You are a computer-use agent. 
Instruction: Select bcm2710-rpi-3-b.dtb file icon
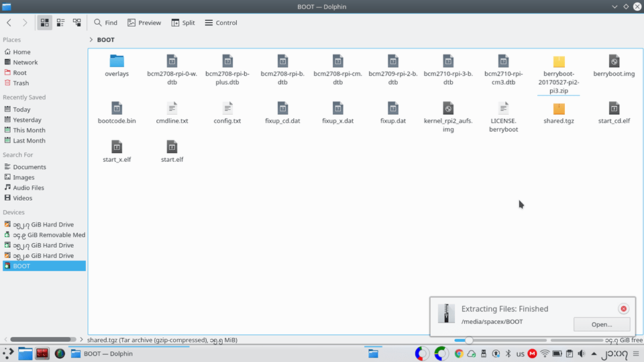pos(448,61)
